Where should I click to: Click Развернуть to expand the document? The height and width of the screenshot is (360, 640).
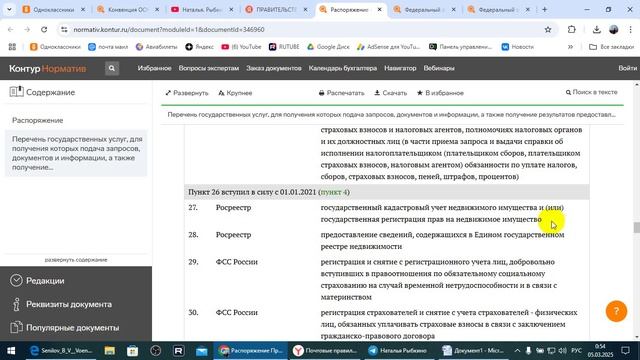(x=187, y=93)
